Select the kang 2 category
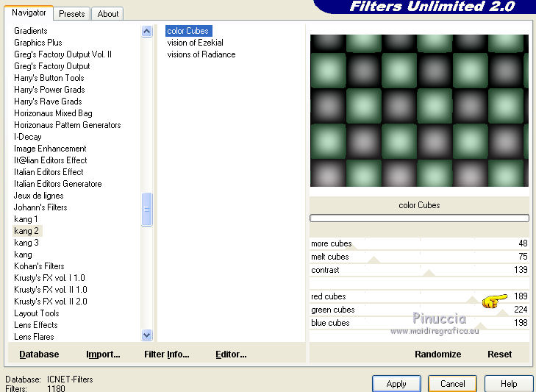The width and height of the screenshot is (536, 392). pos(26,231)
